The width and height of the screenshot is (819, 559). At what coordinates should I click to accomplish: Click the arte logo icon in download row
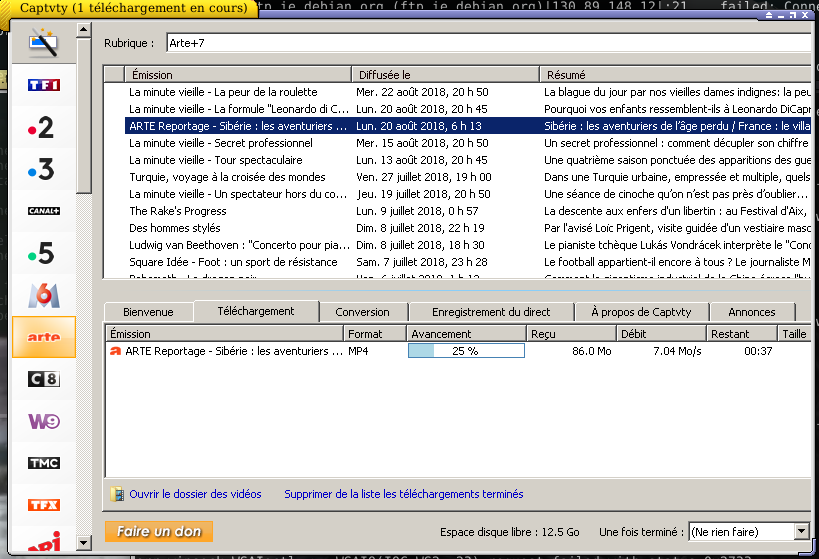pyautogui.click(x=115, y=351)
